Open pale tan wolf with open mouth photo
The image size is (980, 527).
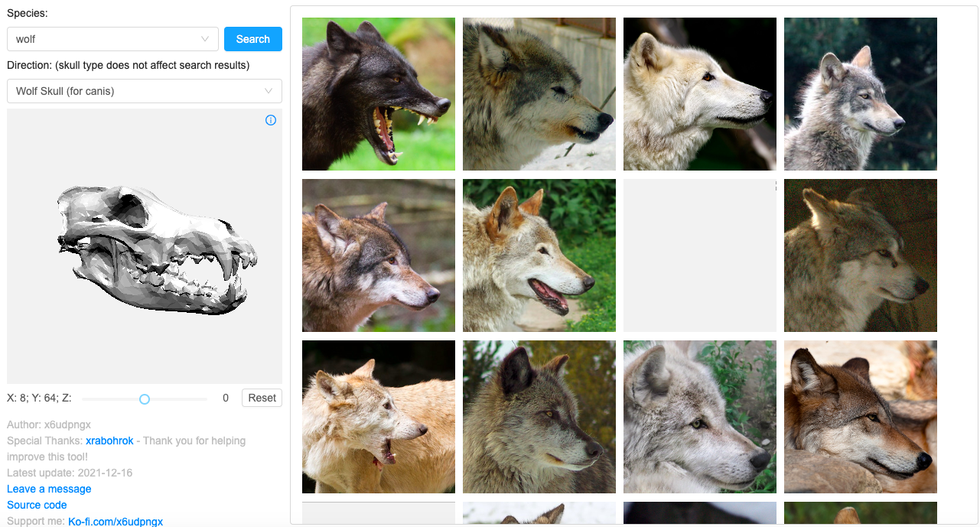pyautogui.click(x=379, y=417)
